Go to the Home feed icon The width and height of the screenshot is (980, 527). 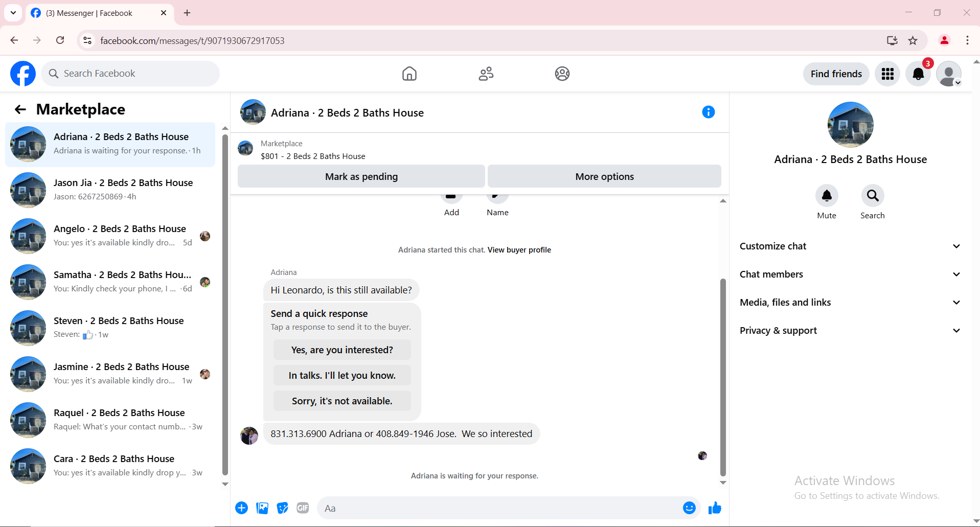(409, 74)
